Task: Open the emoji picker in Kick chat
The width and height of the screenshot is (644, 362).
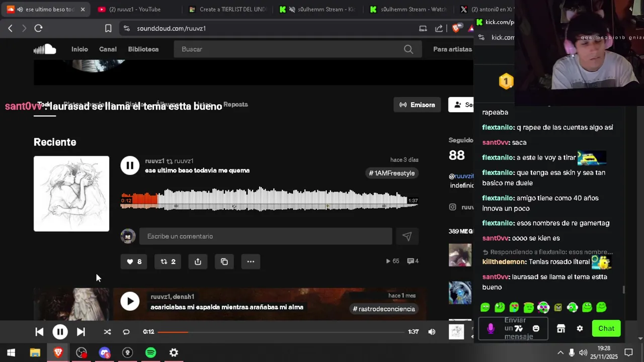Action: click(536, 328)
